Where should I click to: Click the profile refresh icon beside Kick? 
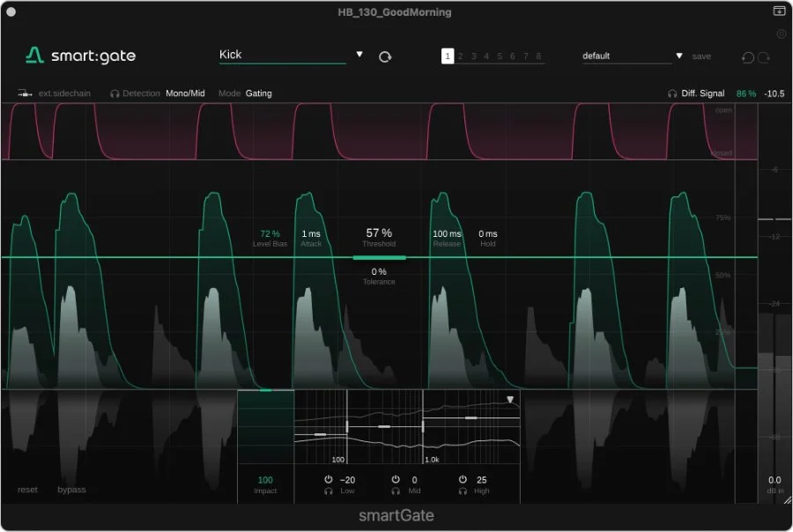384,55
